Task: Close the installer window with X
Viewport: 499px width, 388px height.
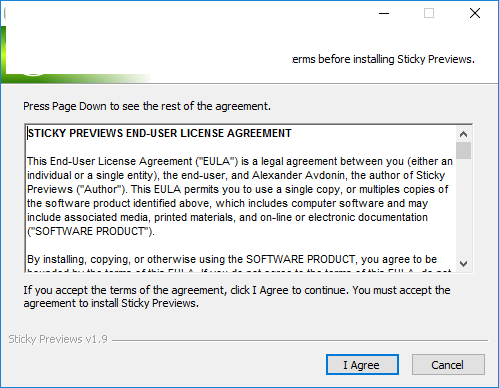Action: coord(475,13)
